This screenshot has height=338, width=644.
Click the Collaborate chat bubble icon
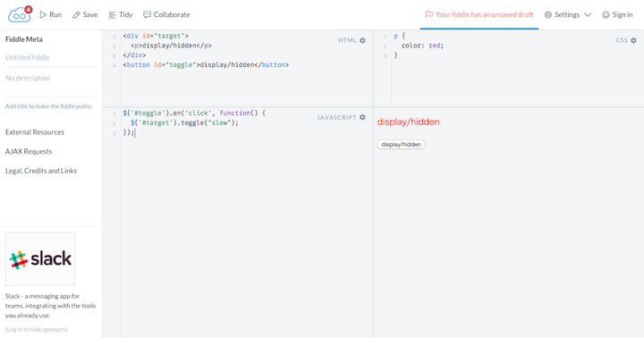pos(147,15)
